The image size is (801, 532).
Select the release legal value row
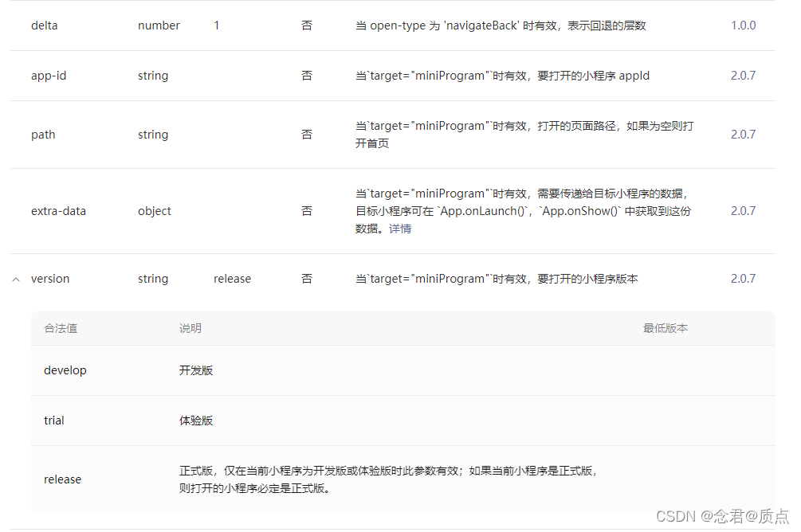coord(62,479)
